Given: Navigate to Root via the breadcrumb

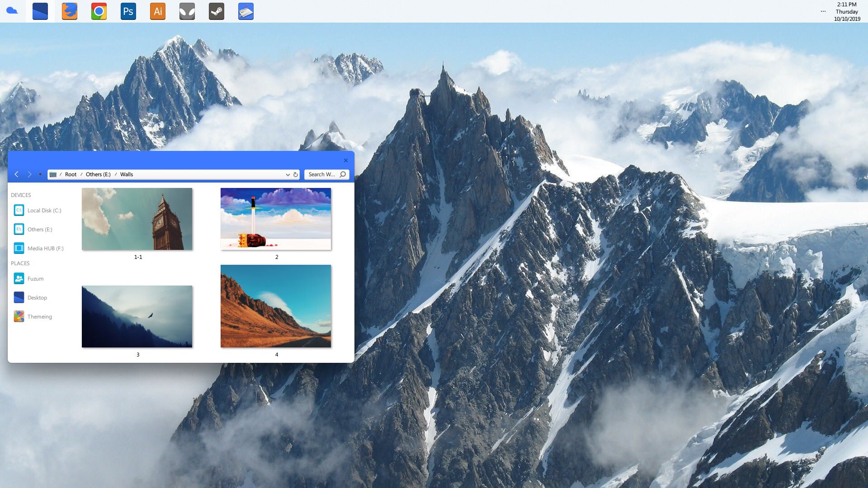Looking at the screenshot, I should (x=71, y=174).
